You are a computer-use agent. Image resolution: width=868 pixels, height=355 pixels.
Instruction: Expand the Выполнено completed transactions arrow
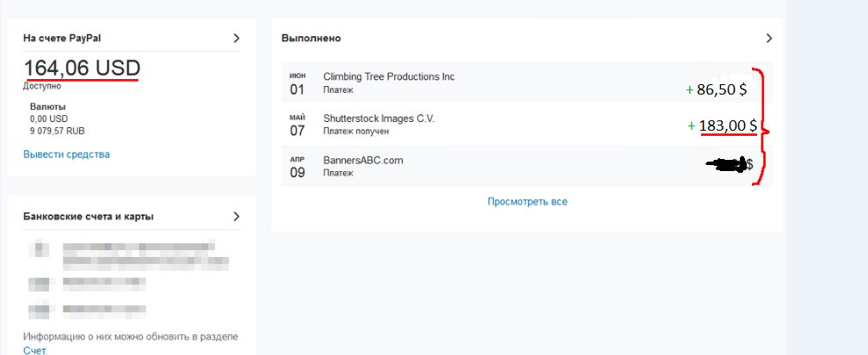[769, 39]
